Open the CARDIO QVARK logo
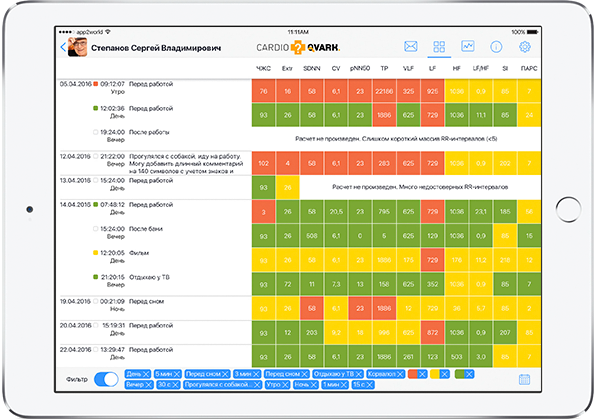The height and width of the screenshot is (420, 600). pyautogui.click(x=298, y=47)
